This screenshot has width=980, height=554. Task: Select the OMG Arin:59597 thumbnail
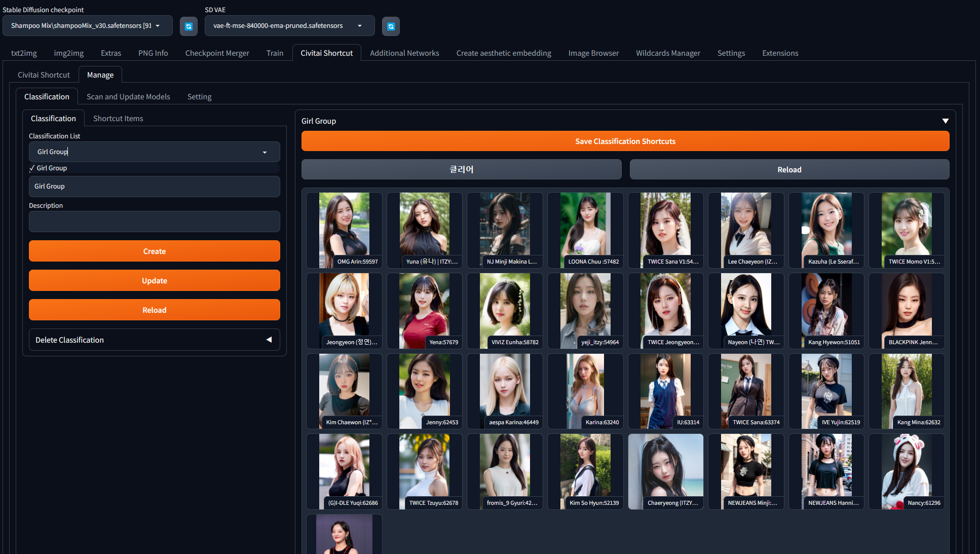tap(344, 230)
